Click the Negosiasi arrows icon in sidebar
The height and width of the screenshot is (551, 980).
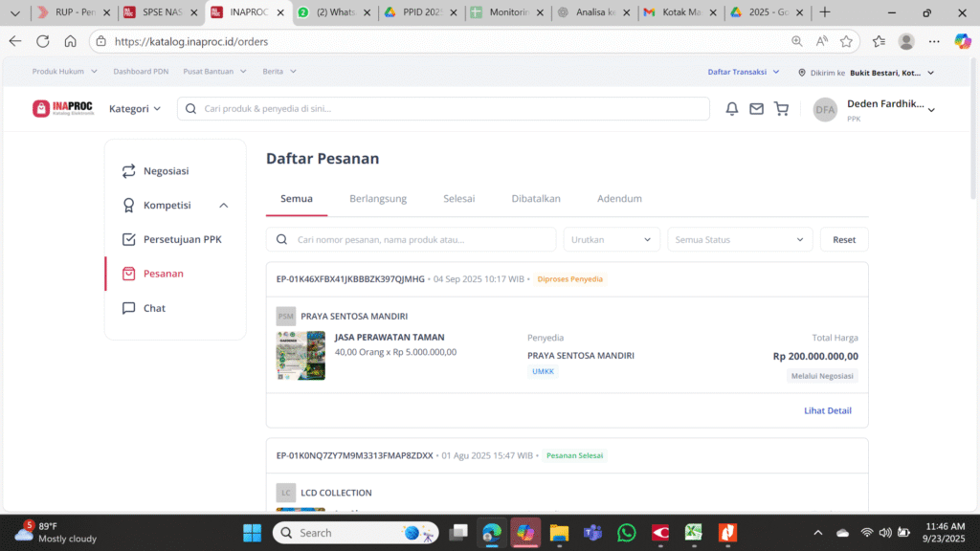(x=128, y=171)
